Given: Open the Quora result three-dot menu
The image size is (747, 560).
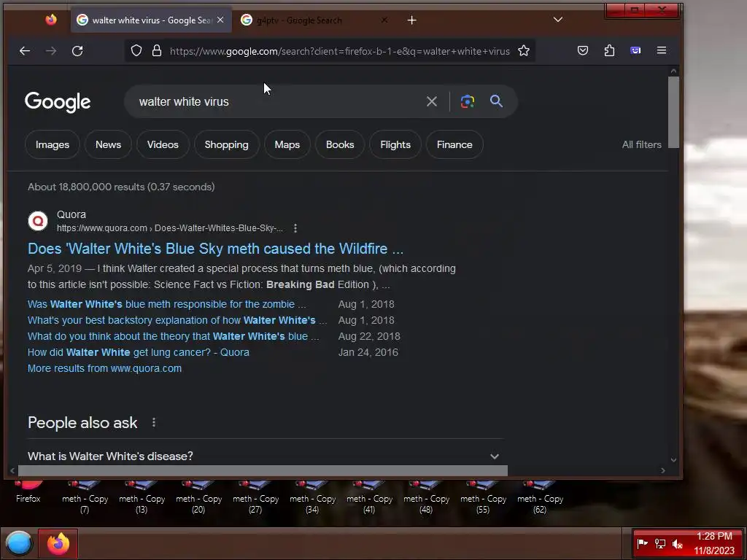Looking at the screenshot, I should (295, 228).
